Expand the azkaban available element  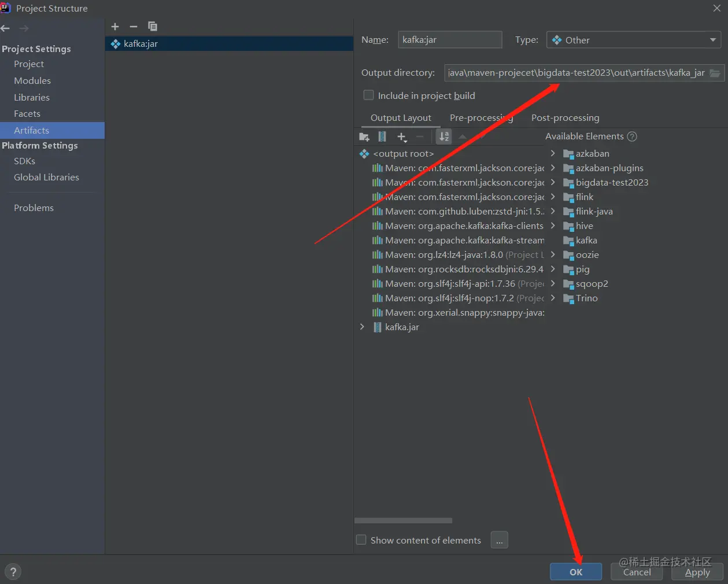(x=553, y=153)
